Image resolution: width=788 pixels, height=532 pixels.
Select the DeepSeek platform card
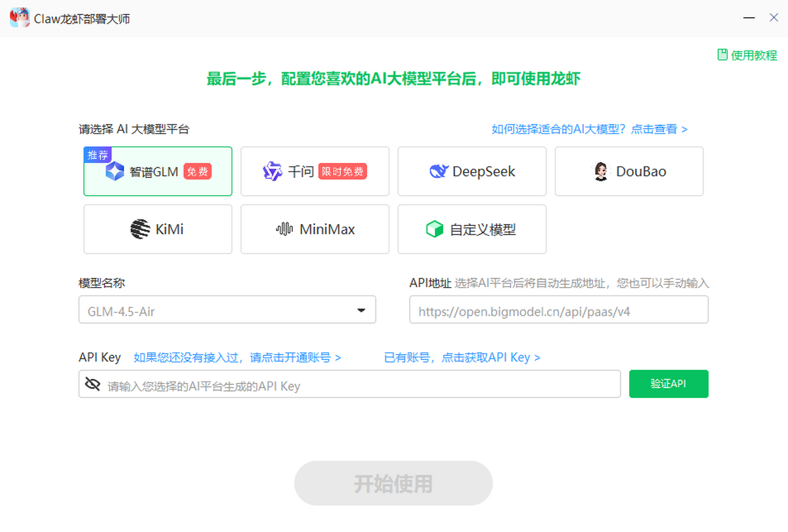471,171
